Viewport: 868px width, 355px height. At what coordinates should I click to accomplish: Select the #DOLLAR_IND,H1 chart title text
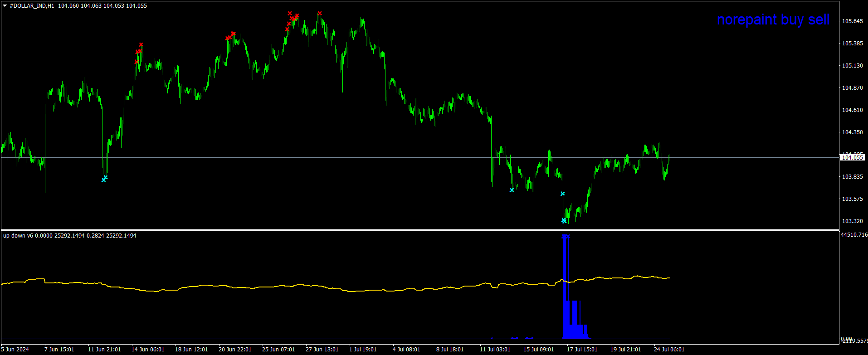point(33,6)
